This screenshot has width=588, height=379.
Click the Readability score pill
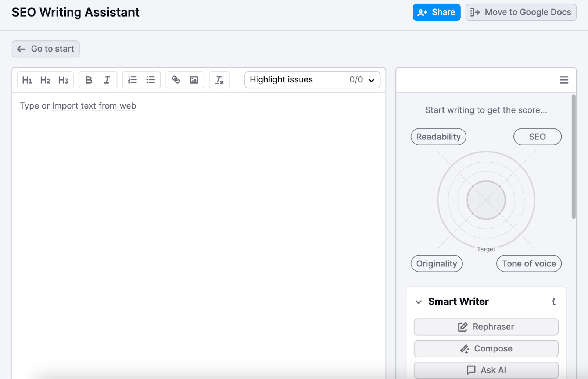click(438, 137)
